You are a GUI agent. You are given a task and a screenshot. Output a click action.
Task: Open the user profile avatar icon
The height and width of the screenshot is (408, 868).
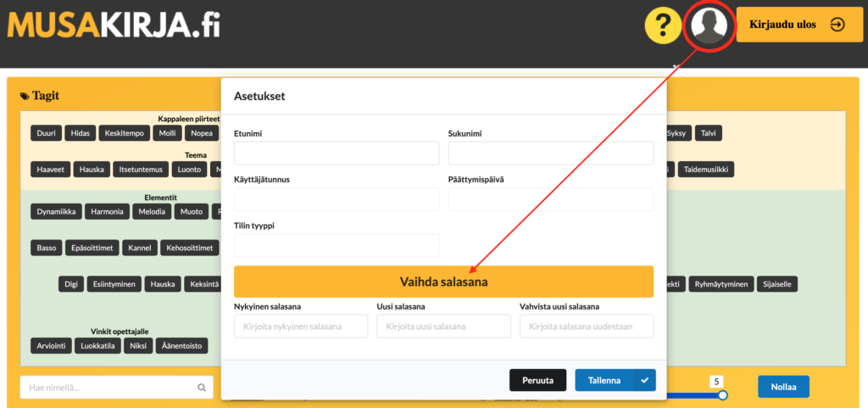coord(709,25)
